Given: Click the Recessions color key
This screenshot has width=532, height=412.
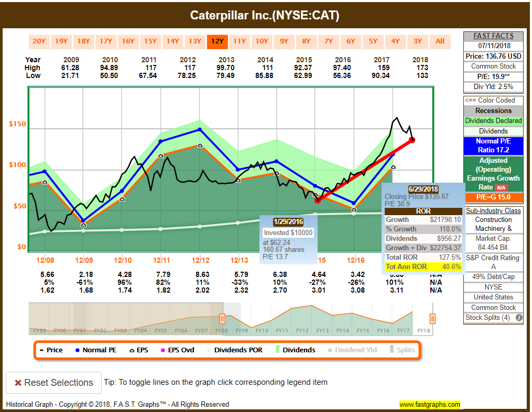Looking at the screenshot, I should [x=493, y=111].
